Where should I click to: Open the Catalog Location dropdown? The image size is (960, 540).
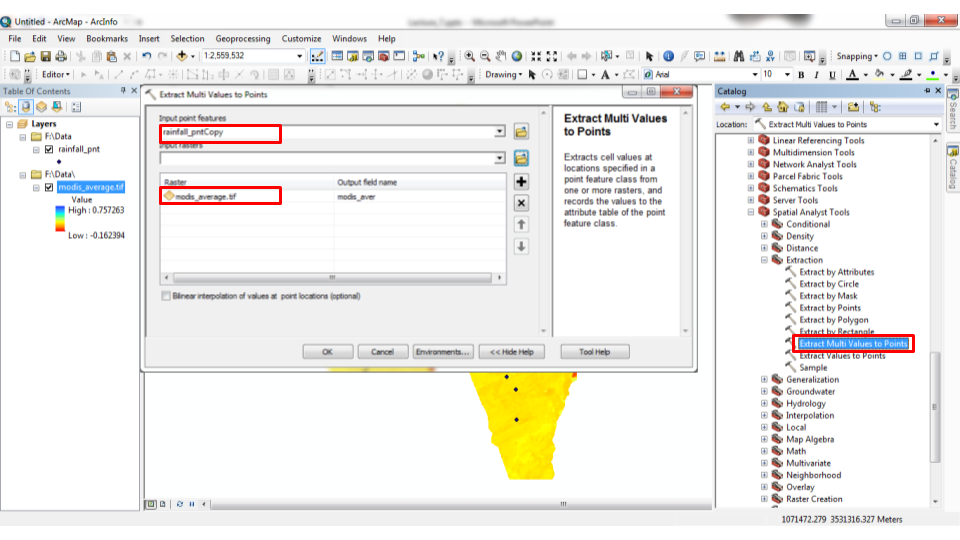(936, 124)
